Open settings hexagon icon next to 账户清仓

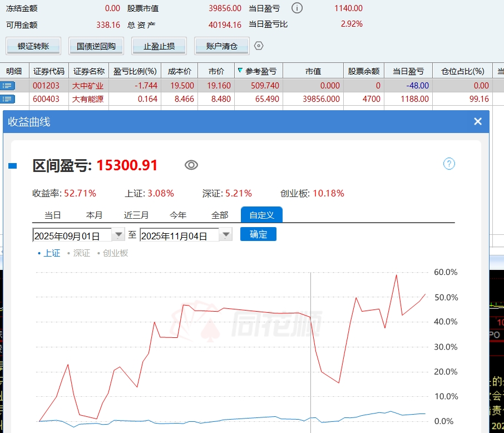pos(259,46)
